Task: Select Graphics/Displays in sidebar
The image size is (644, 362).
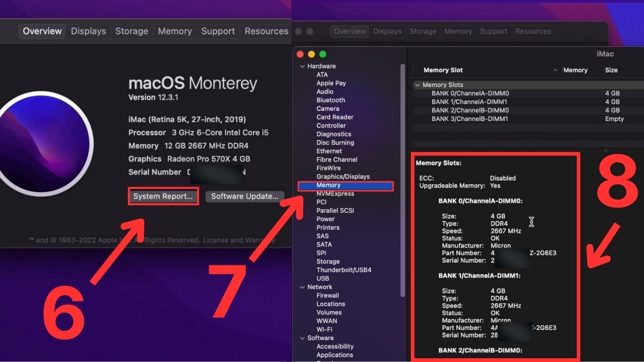Action: click(x=343, y=177)
